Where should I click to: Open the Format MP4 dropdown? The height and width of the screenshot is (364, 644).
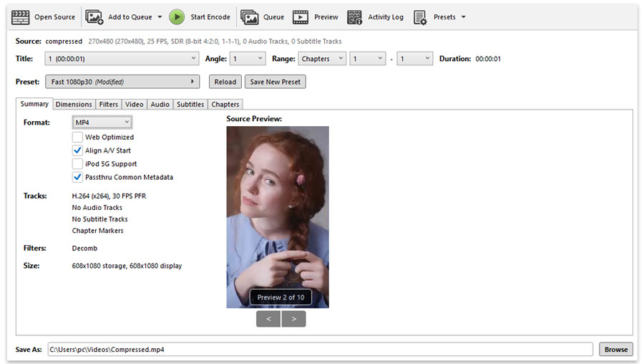(102, 122)
